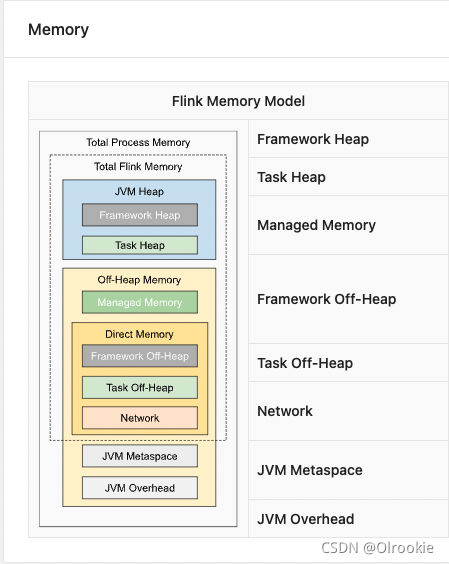Select the Task Off-Heap table row
Image resolution: width=449 pixels, height=564 pixels.
click(349, 363)
